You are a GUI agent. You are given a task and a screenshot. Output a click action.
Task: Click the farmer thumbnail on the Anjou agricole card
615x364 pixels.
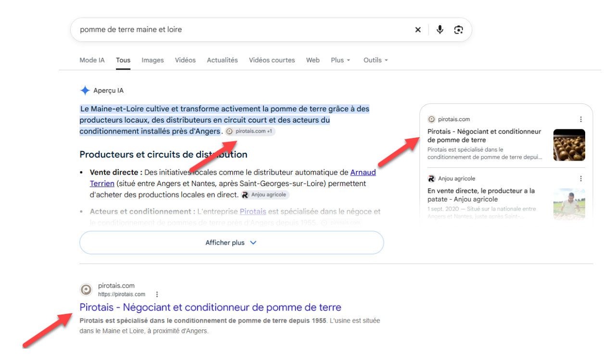click(x=569, y=204)
